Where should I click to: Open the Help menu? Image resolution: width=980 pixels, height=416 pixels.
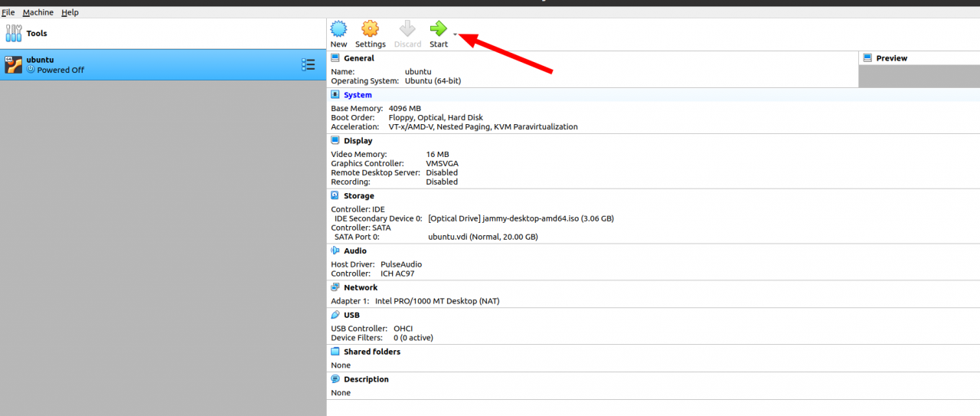70,12
